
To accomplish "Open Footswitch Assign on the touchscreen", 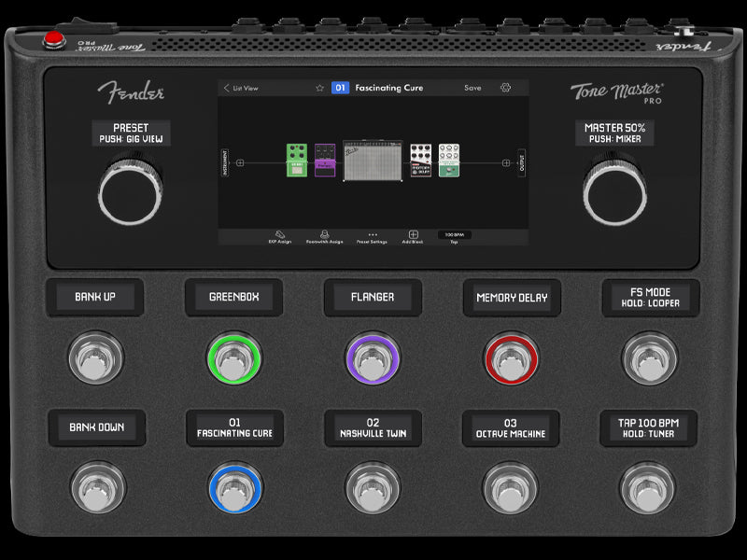I will 324,236.
